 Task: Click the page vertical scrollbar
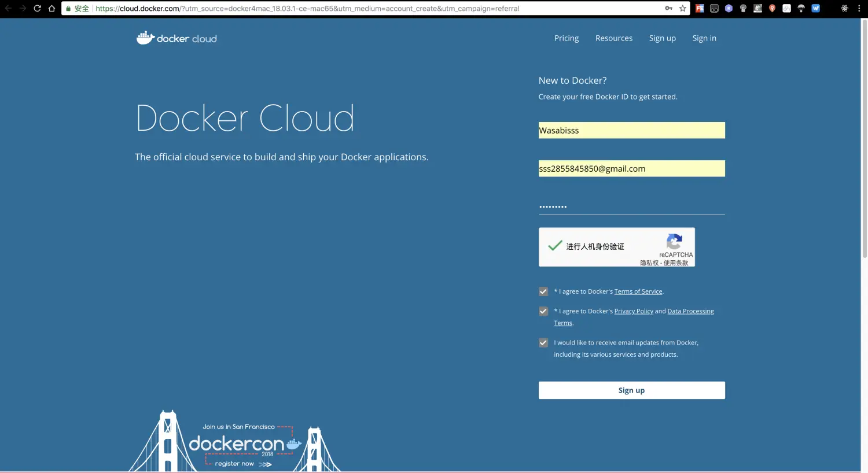coord(865,139)
